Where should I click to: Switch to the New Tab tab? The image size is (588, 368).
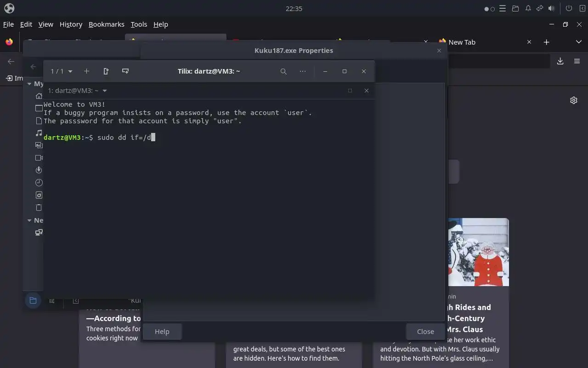click(x=485, y=42)
